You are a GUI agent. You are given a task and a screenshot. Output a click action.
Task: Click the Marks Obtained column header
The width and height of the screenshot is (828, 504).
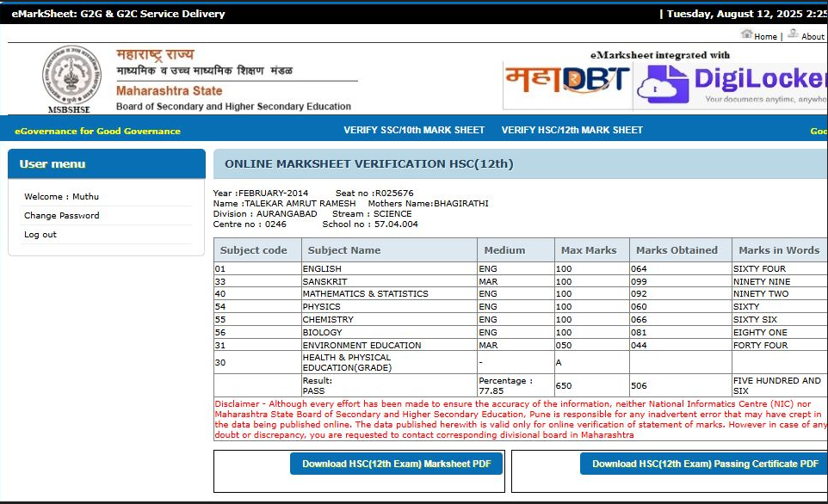coord(677,250)
